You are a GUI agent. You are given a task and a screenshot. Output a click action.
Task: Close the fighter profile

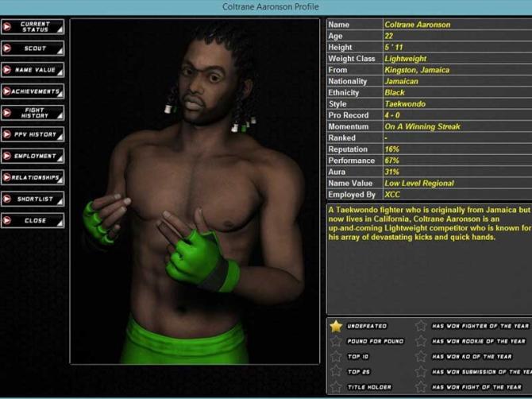33,221
